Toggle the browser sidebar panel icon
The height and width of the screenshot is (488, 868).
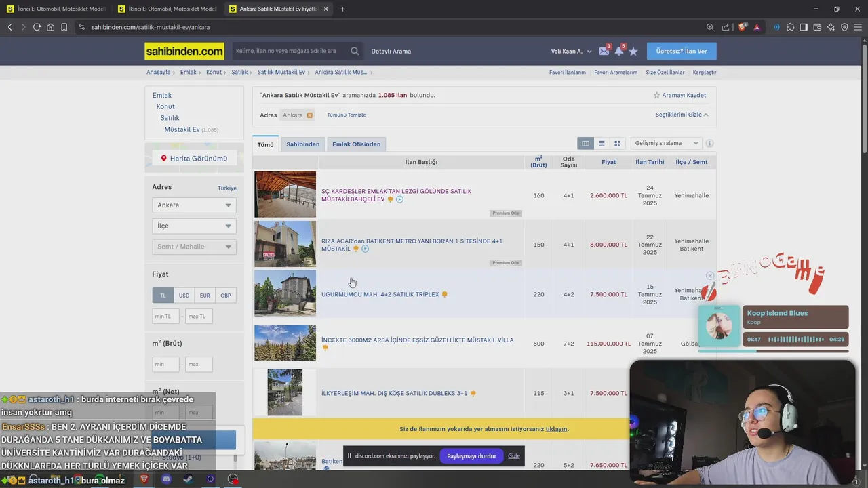tap(804, 27)
